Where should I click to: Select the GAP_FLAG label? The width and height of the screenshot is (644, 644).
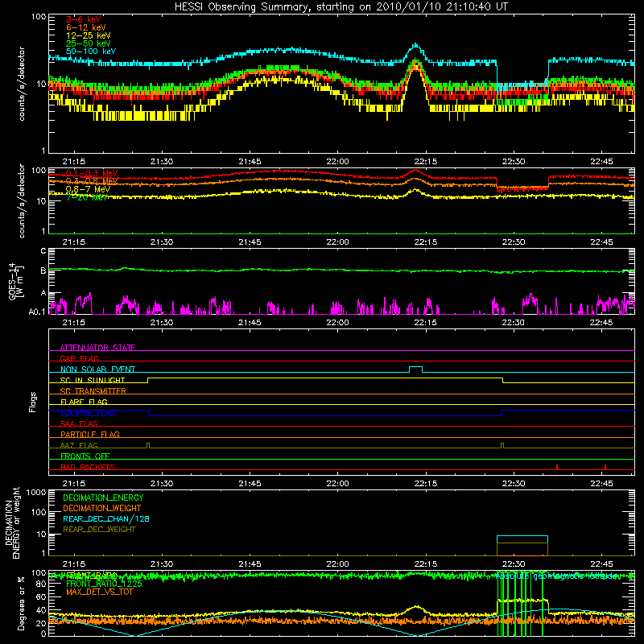point(79,358)
